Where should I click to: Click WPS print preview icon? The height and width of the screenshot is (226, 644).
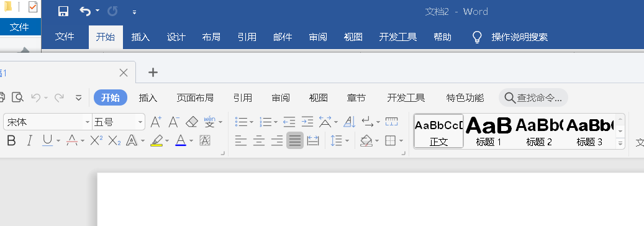(x=17, y=97)
